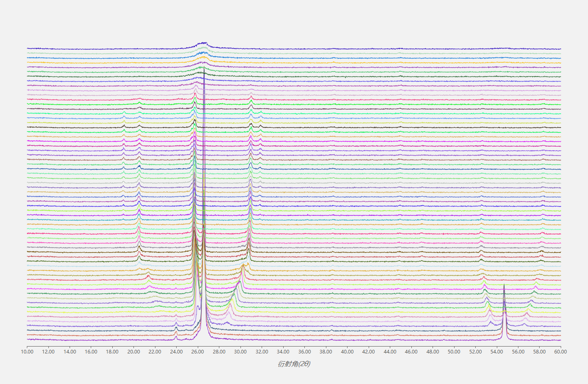
Task: Click the 36.00 x-axis tick label
Action: pyautogui.click(x=304, y=352)
